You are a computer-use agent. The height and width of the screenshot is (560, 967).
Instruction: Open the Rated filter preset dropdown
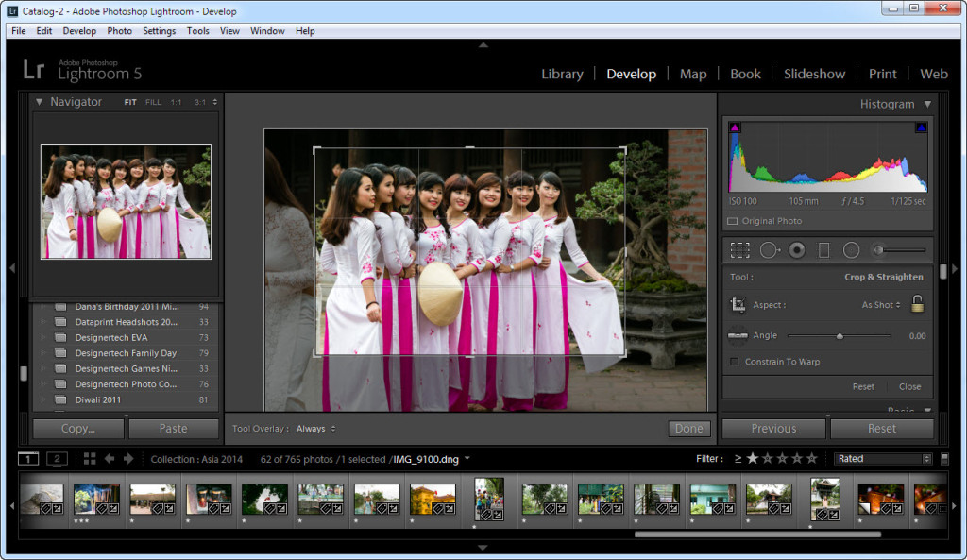coord(883,459)
